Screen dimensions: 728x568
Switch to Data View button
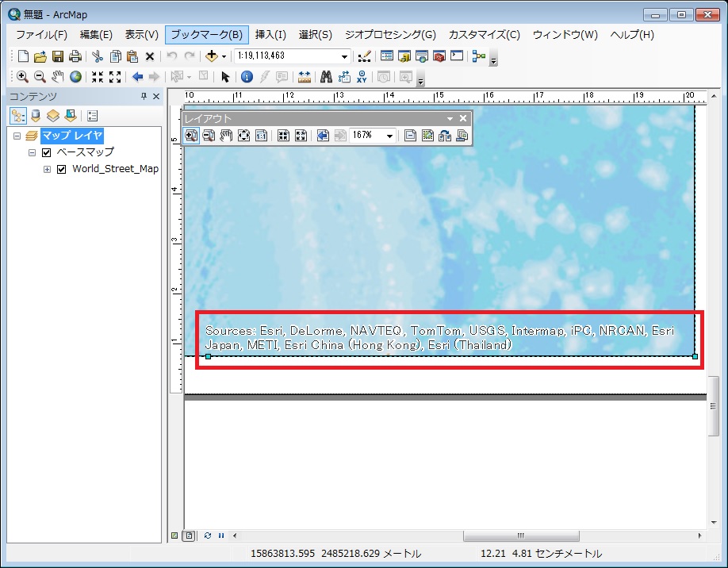click(175, 535)
